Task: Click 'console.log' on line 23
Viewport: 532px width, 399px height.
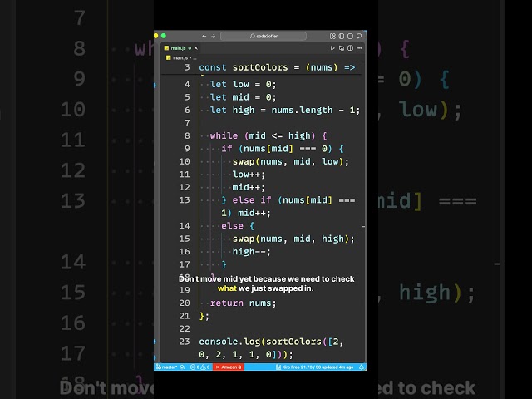Action: pyautogui.click(x=229, y=342)
